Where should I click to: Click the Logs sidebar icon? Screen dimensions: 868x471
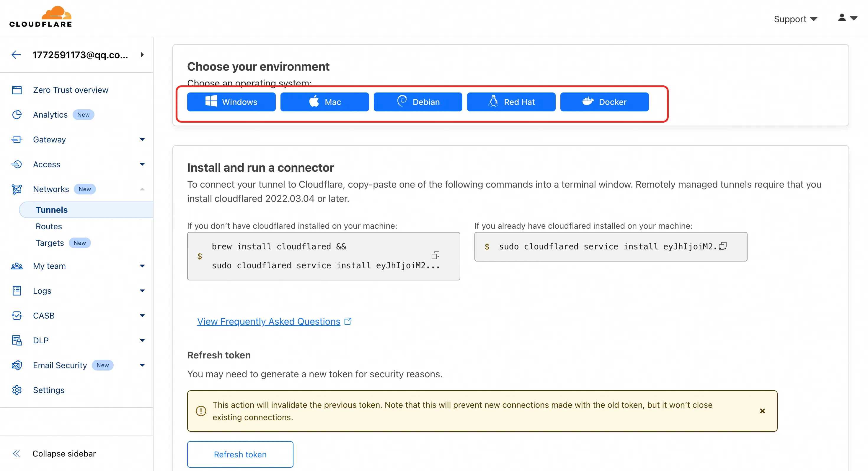click(17, 291)
